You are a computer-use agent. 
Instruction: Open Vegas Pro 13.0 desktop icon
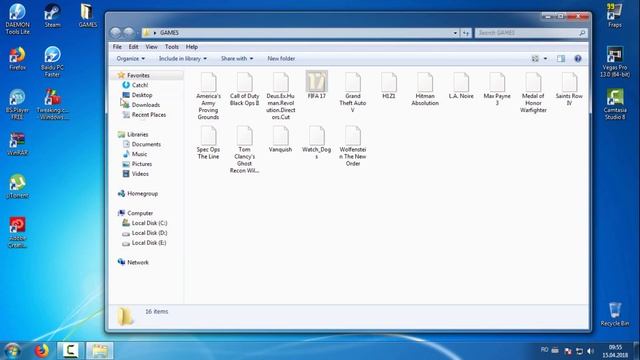[x=615, y=62]
